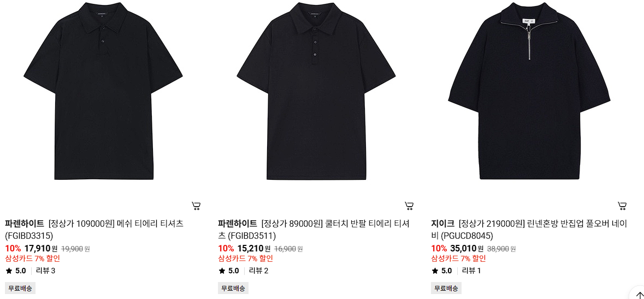Click the 17,910원 price of the first product

[41, 248]
